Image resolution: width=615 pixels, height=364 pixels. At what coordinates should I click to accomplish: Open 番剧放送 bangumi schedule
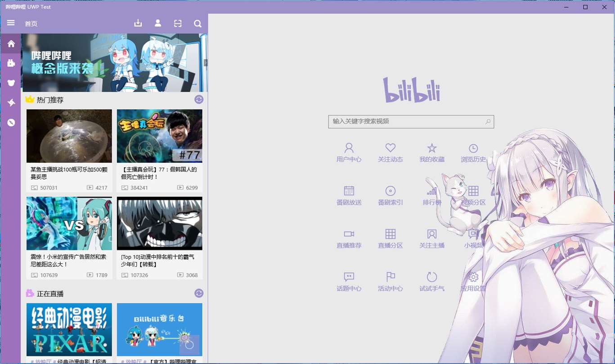point(349,195)
